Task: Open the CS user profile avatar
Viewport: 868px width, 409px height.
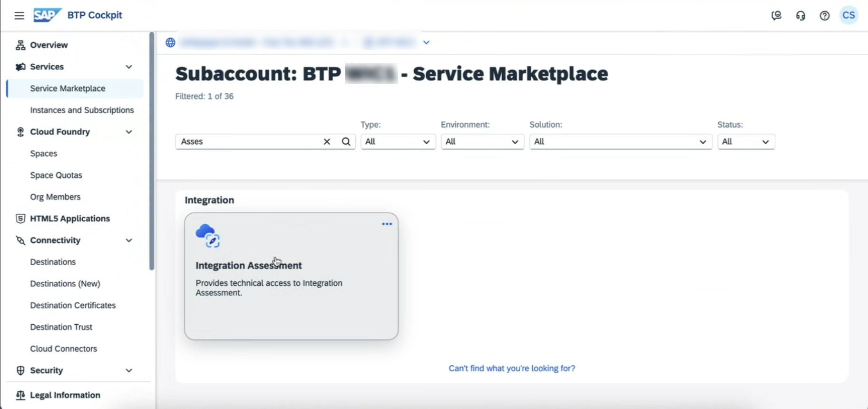Action: [x=848, y=15]
